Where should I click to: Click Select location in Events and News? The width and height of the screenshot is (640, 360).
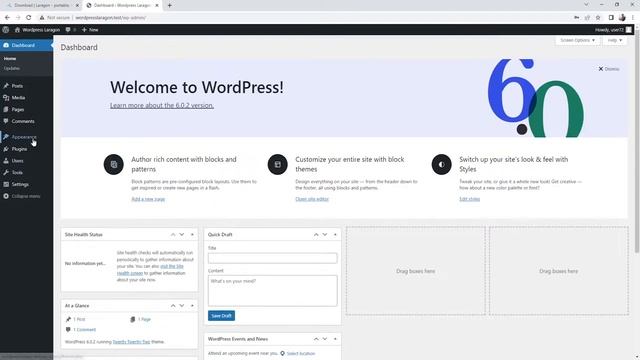(300, 353)
